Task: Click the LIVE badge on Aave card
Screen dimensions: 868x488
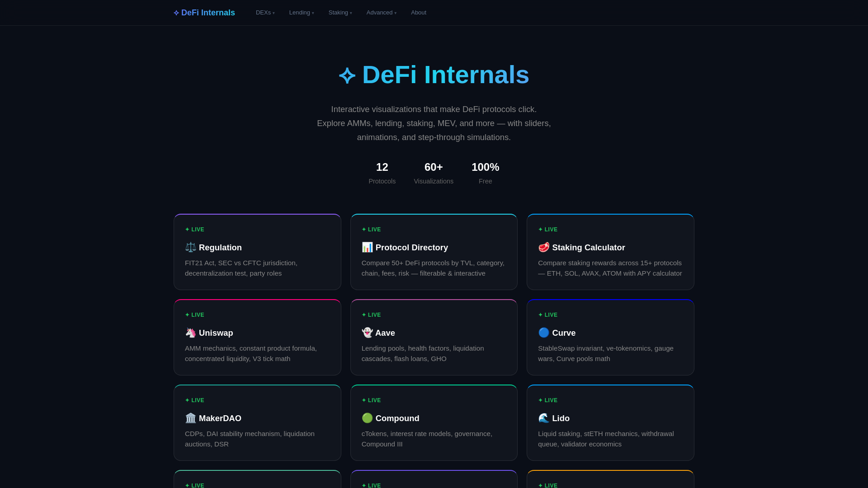Action: pos(371,315)
